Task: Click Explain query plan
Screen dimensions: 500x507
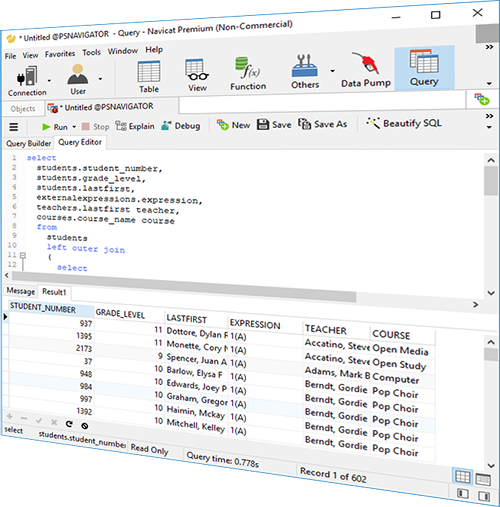Action: pos(135,126)
